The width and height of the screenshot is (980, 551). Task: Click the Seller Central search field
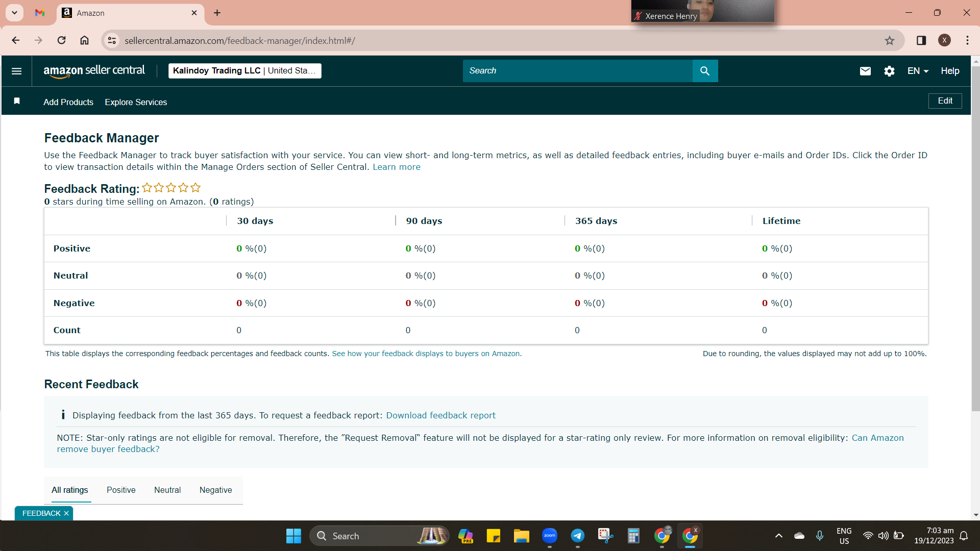tap(577, 71)
